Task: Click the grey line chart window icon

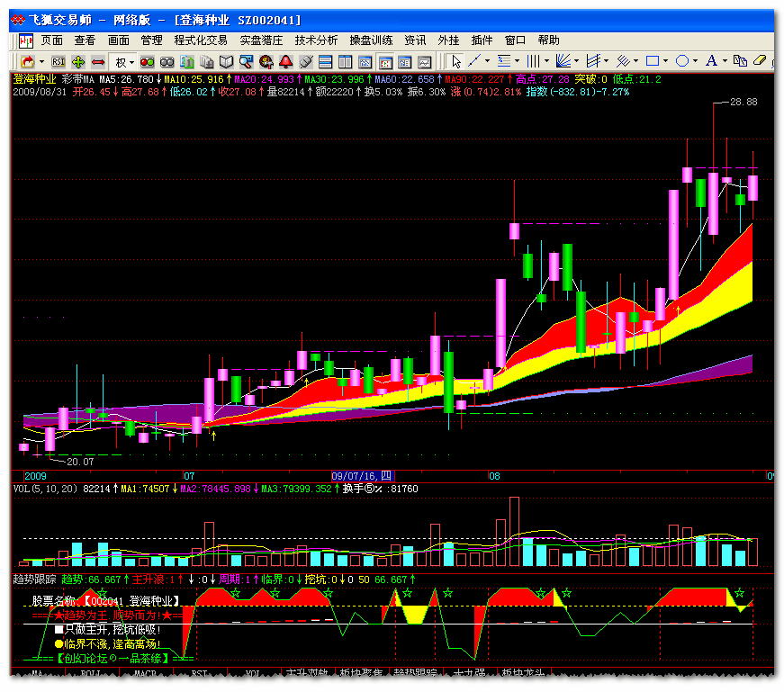Action: coord(425,62)
